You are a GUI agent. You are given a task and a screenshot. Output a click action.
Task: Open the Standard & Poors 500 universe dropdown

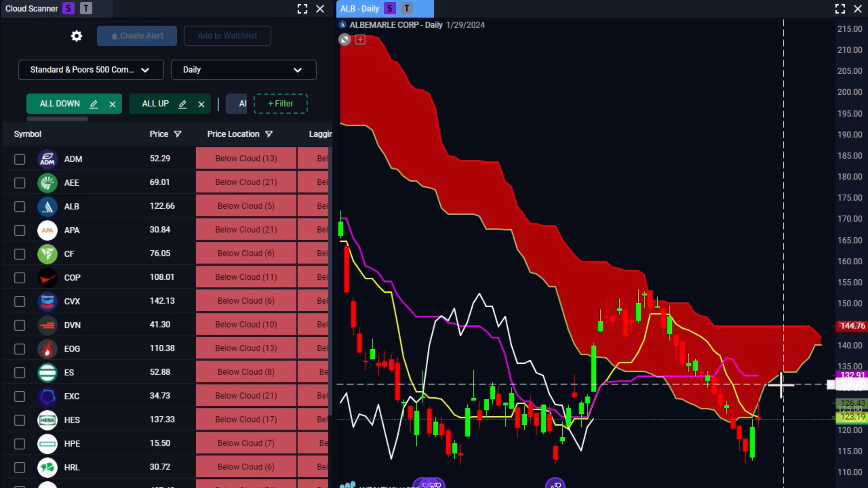[91, 70]
